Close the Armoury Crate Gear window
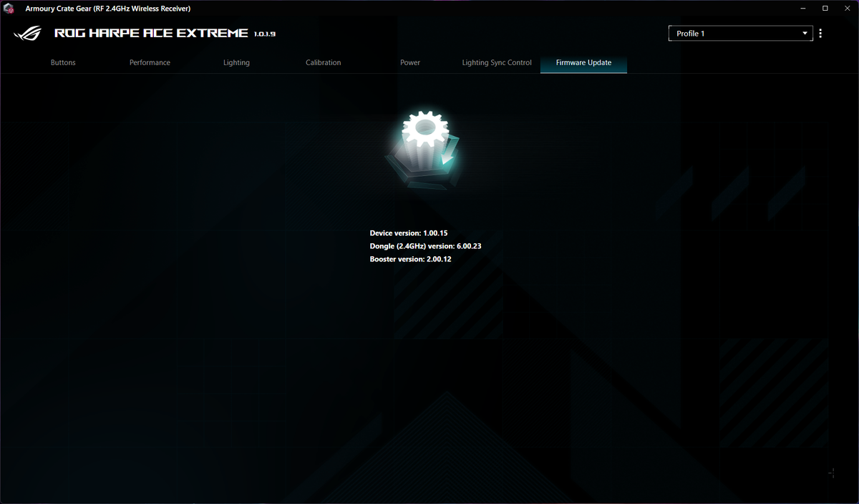Image resolution: width=859 pixels, height=504 pixels. click(848, 9)
